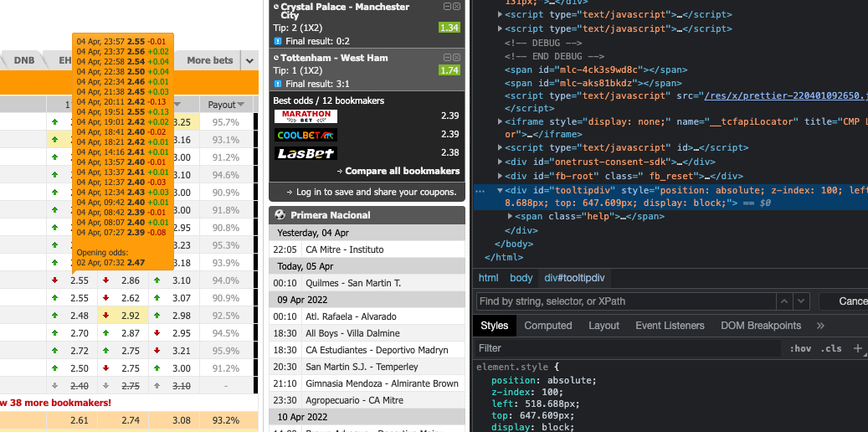Toggle the :hov element state panel

[800, 348]
